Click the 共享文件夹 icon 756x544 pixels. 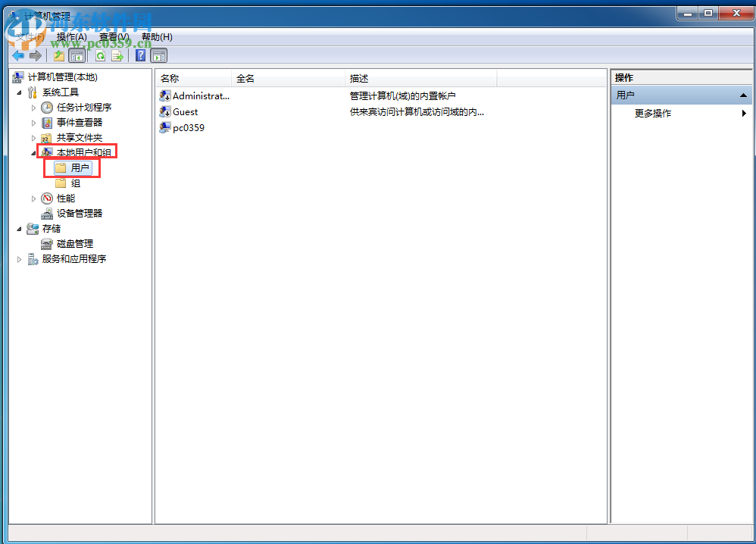click(x=46, y=138)
